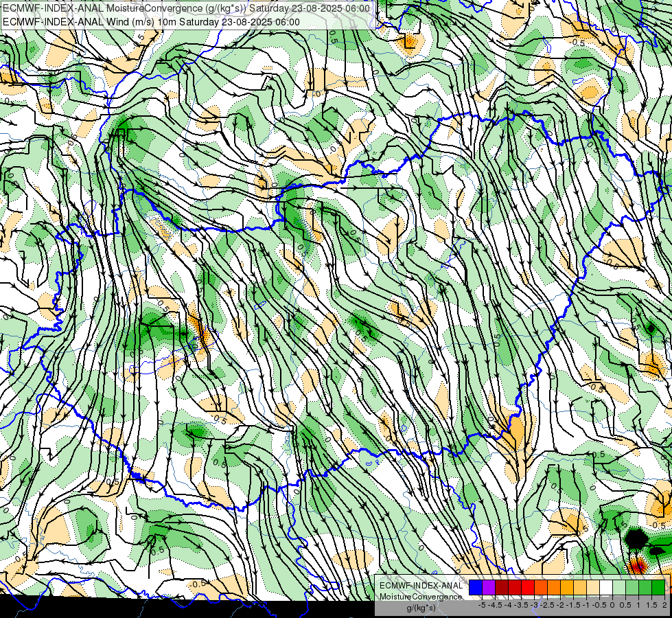The image size is (672, 618).
Task: Click the legend tick label -3
Action: point(534,605)
